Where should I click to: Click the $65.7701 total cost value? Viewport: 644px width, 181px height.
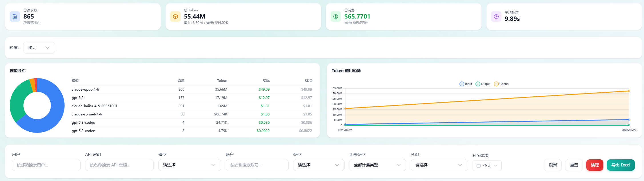357,17
